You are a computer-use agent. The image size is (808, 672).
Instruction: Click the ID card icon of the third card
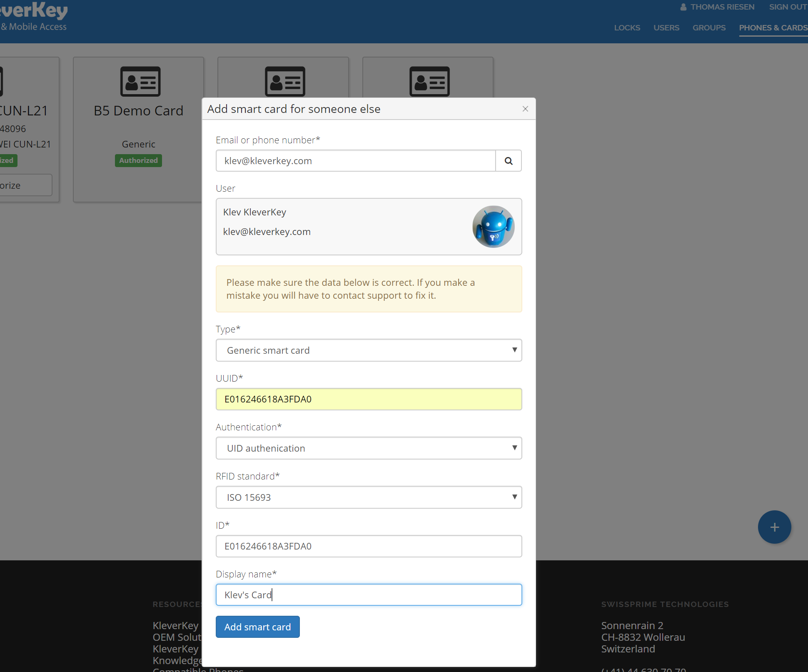click(285, 81)
